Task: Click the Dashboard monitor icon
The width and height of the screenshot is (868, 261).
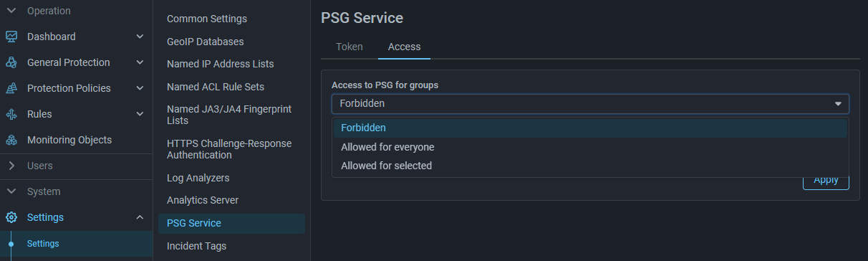Action: [11, 37]
